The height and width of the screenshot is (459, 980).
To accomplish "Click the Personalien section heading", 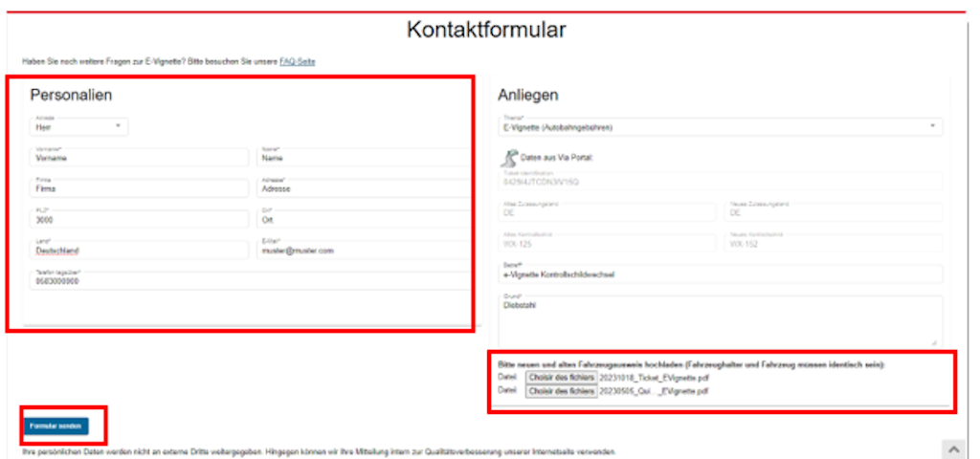I will [71, 95].
